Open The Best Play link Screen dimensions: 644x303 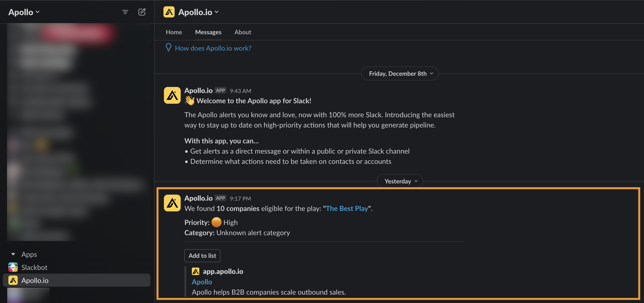347,208
